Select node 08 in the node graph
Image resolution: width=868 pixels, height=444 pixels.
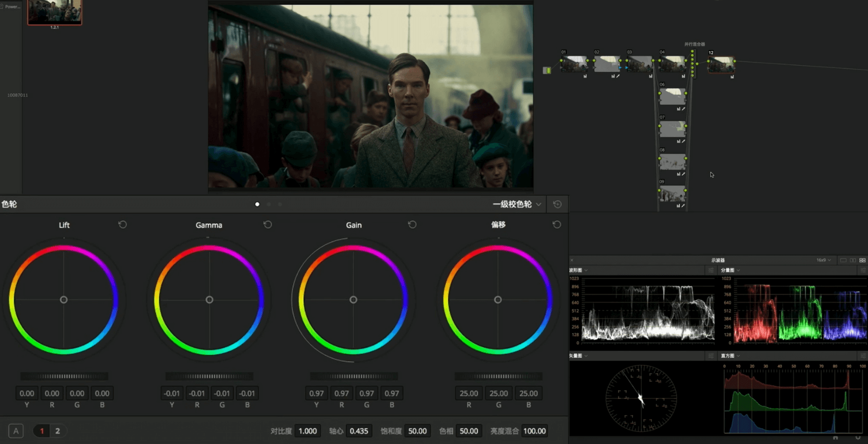(673, 162)
